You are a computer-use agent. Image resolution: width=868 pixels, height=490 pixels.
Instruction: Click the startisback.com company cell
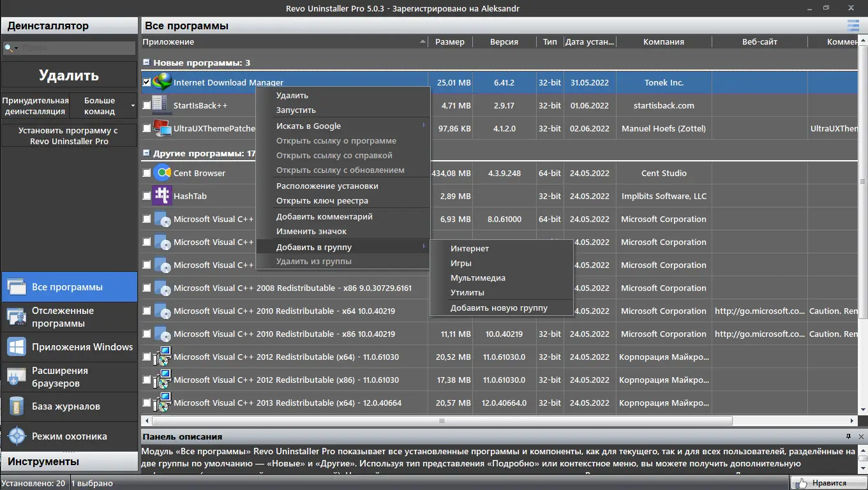[664, 105]
